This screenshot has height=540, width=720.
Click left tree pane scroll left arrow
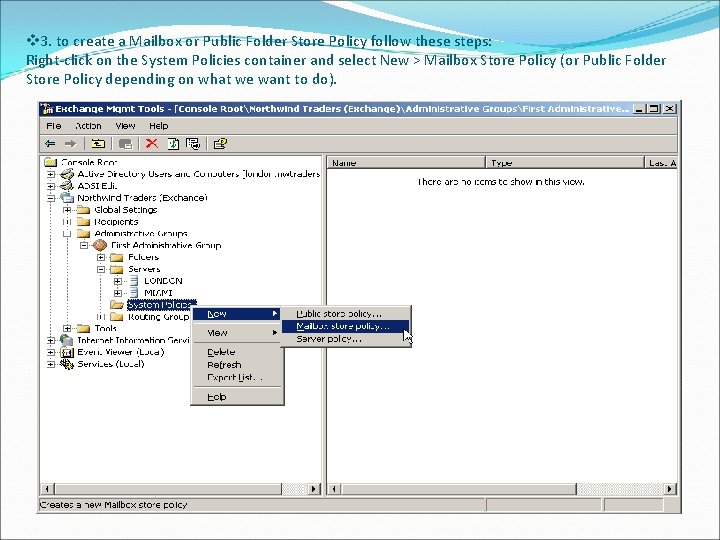pos(47,489)
